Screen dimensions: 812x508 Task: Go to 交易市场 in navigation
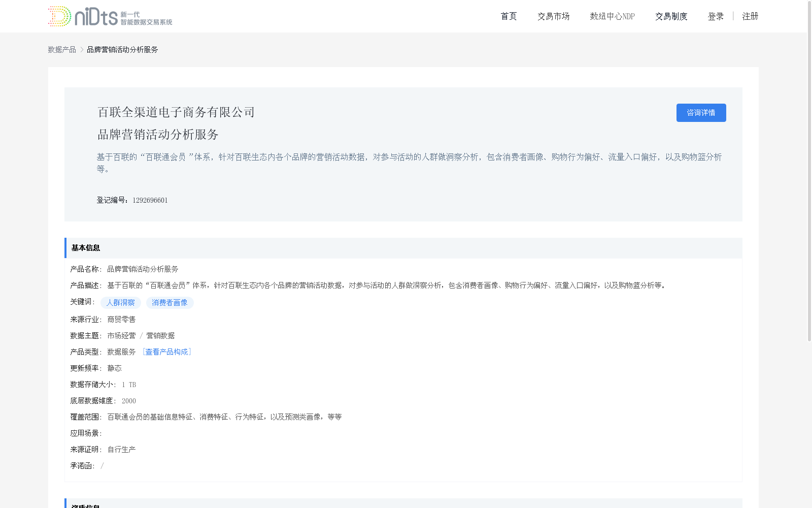553,16
